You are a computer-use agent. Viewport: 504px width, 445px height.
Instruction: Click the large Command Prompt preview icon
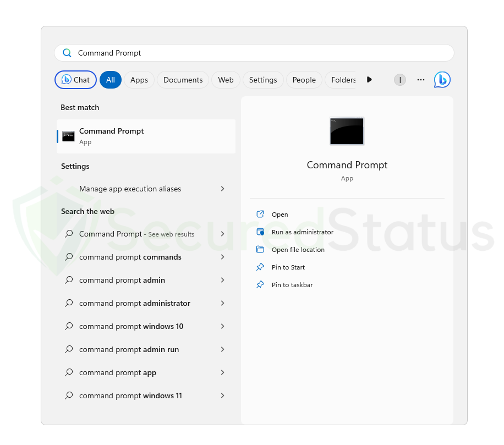347,131
